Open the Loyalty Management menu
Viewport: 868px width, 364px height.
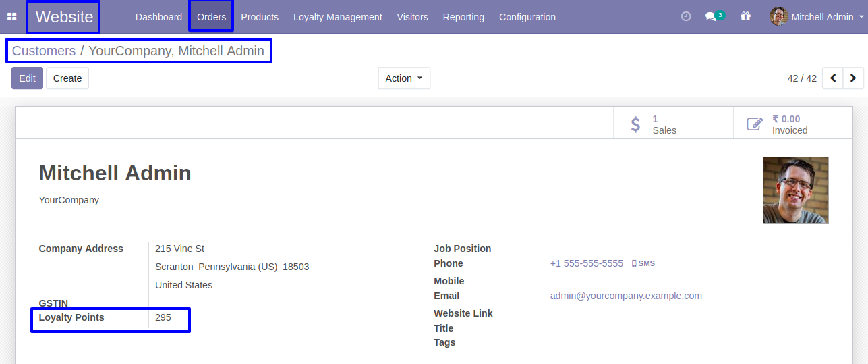[337, 17]
